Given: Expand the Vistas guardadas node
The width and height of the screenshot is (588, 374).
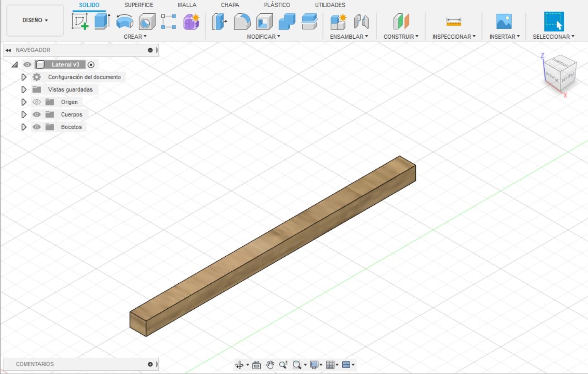Looking at the screenshot, I should click(x=24, y=89).
